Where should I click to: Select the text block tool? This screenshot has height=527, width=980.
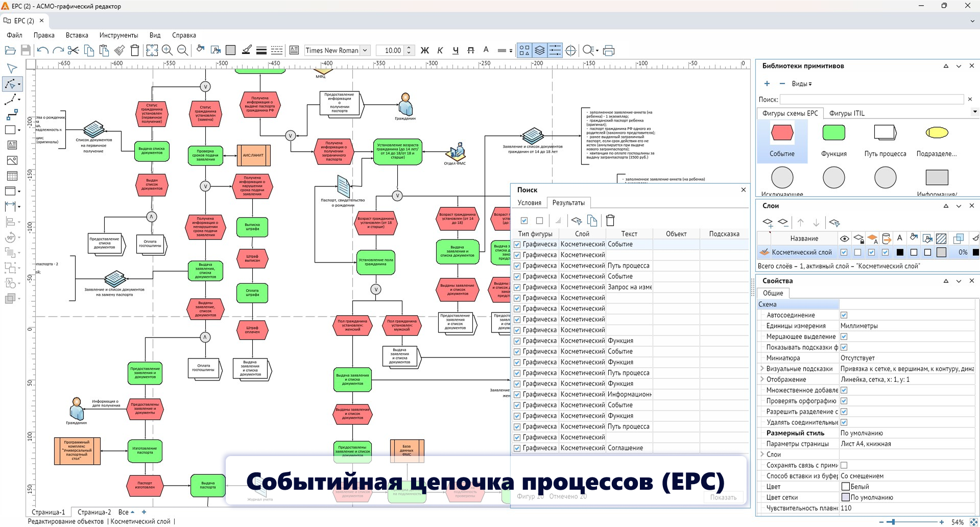point(11,145)
